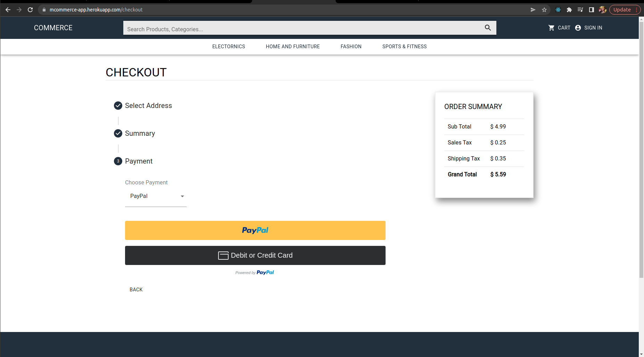Screen dimensions: 644x357
Task: Click the browser forward arrow
Action: coord(19,10)
